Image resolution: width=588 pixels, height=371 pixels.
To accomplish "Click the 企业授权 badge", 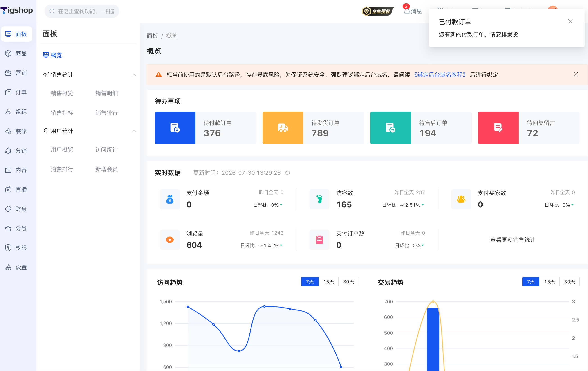I will pyautogui.click(x=378, y=11).
